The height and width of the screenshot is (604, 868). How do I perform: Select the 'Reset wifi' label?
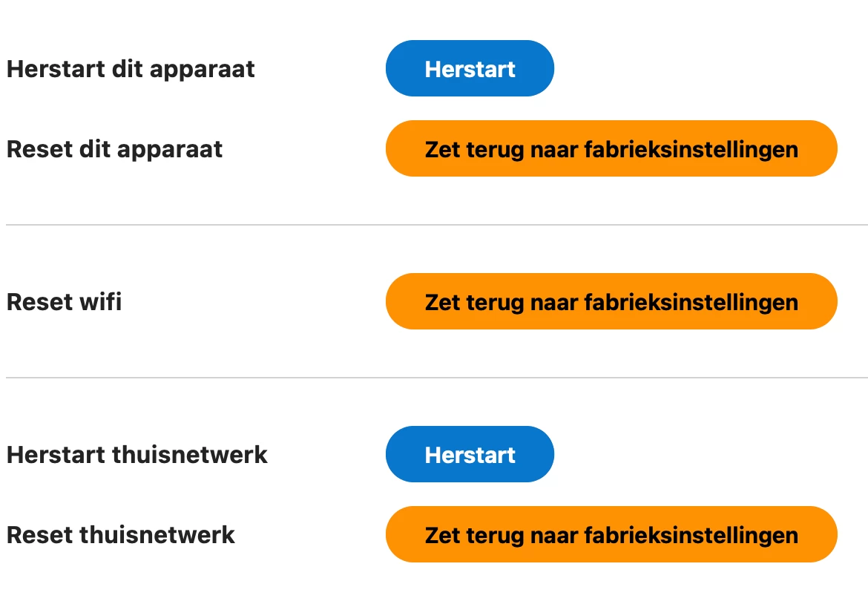64,302
